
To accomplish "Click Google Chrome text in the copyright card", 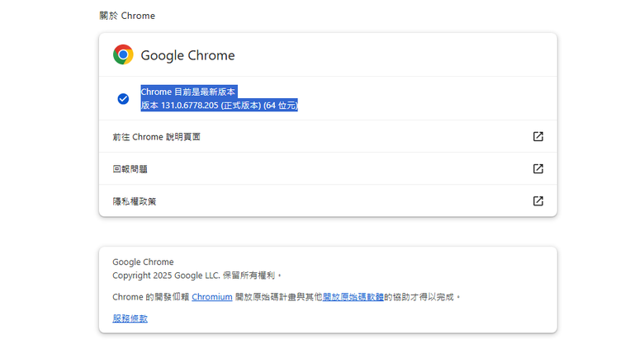I will (143, 262).
